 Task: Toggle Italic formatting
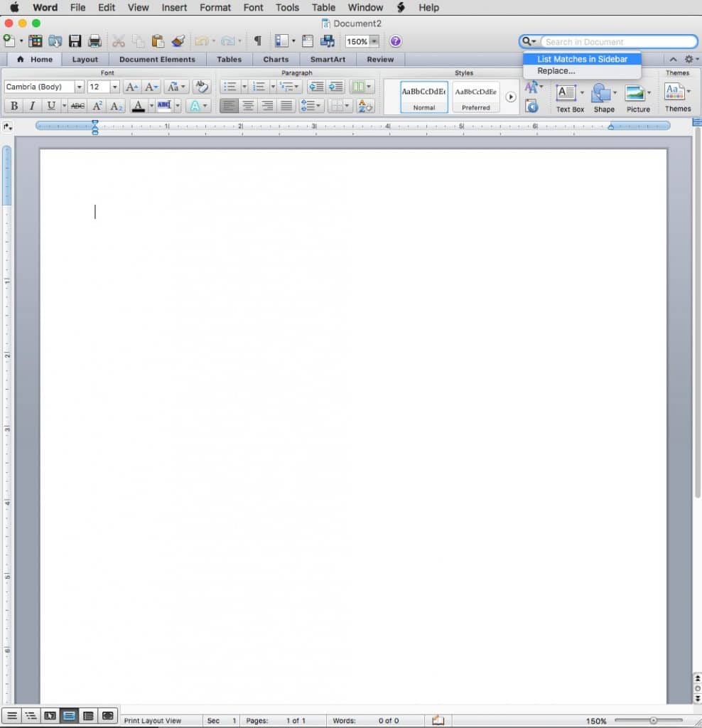tap(32, 106)
